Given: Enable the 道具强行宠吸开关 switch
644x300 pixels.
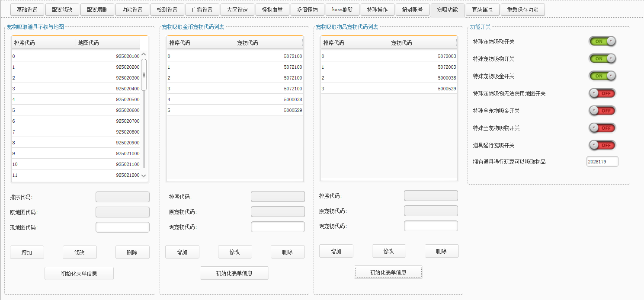Looking at the screenshot, I should pos(602,145).
